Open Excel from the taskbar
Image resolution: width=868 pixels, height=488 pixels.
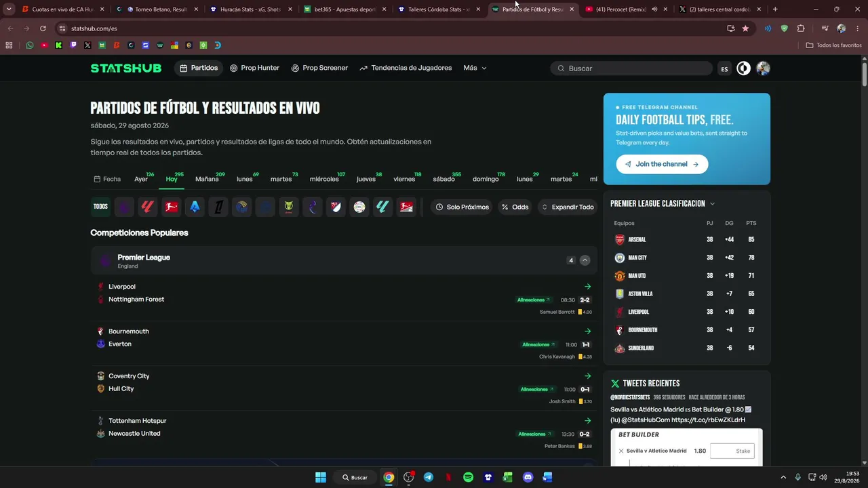point(508,477)
